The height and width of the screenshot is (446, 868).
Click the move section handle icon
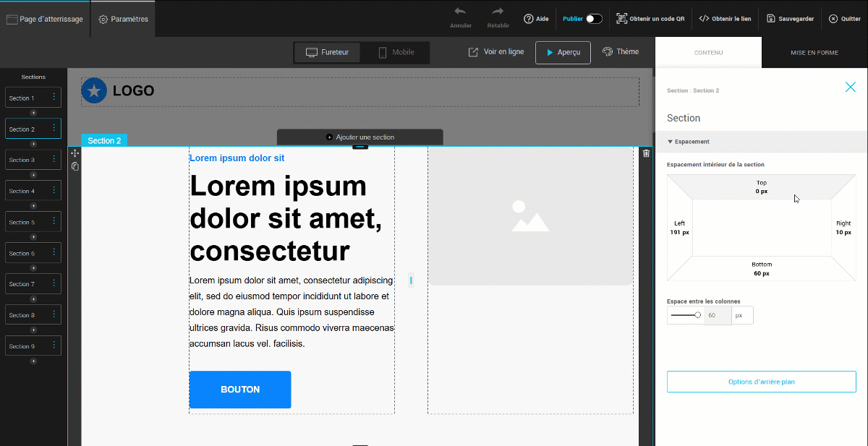75,154
